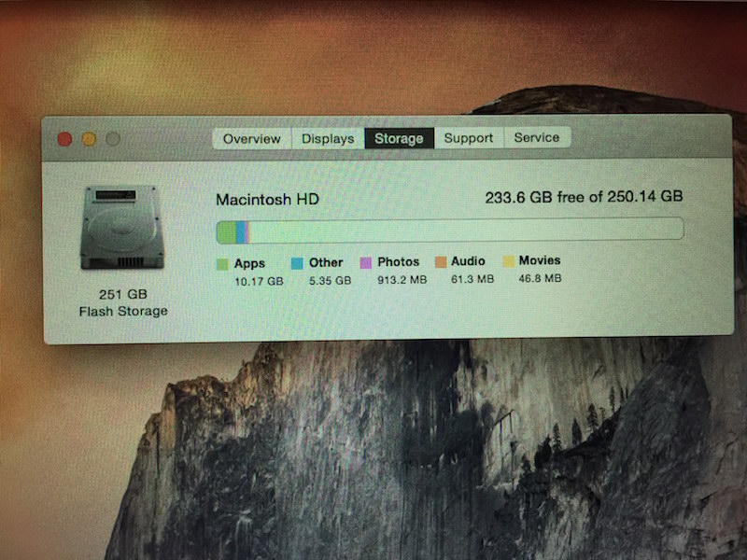The height and width of the screenshot is (560, 747).
Task: Click the "251 GB" capacity label
Action: tap(123, 294)
